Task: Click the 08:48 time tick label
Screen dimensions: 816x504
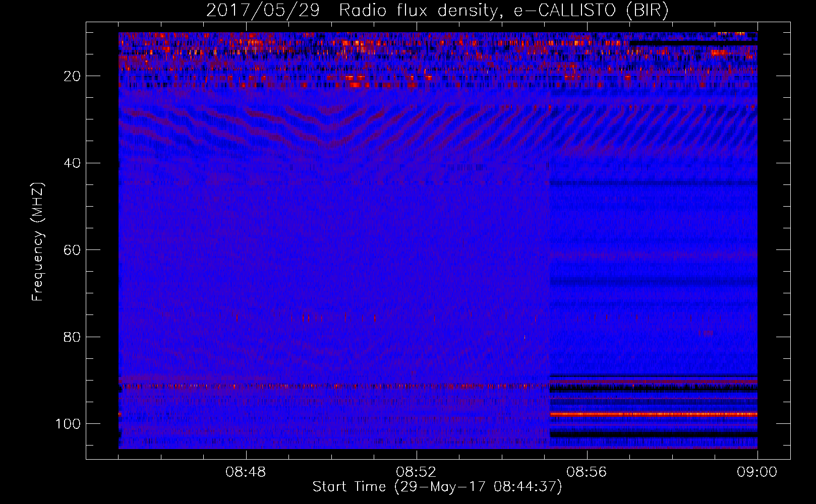Action: [246, 472]
